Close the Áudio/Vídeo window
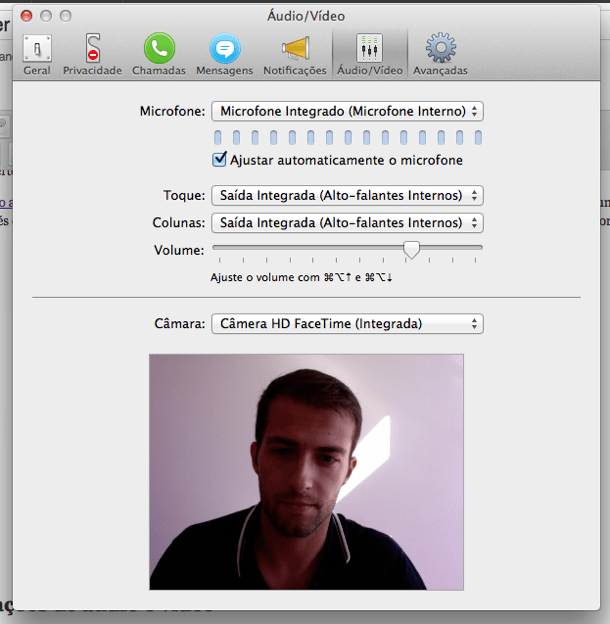 27,16
